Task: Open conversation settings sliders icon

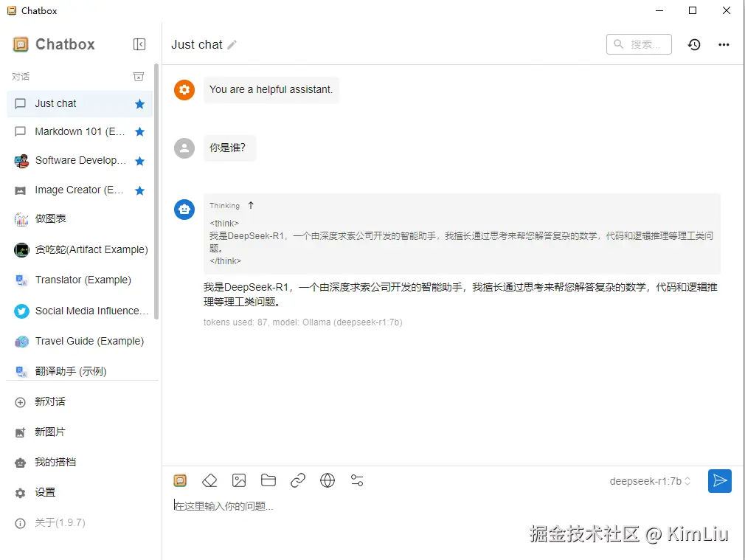Action: pyautogui.click(x=357, y=480)
